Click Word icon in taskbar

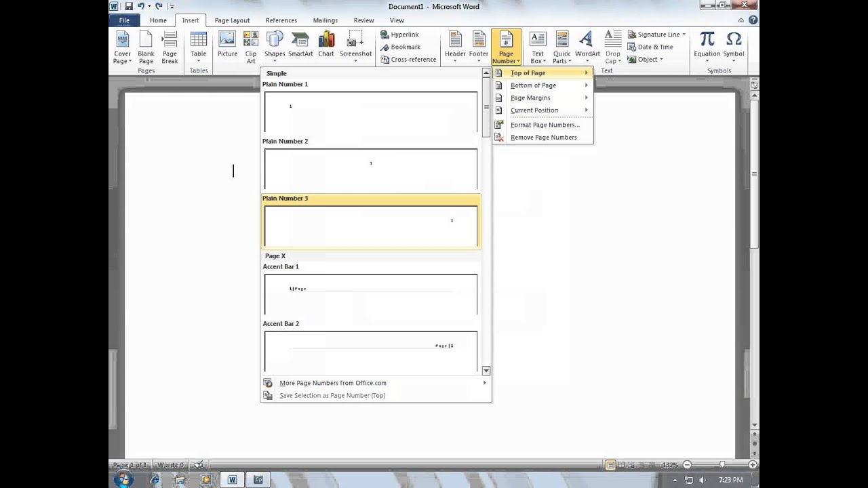(x=232, y=479)
